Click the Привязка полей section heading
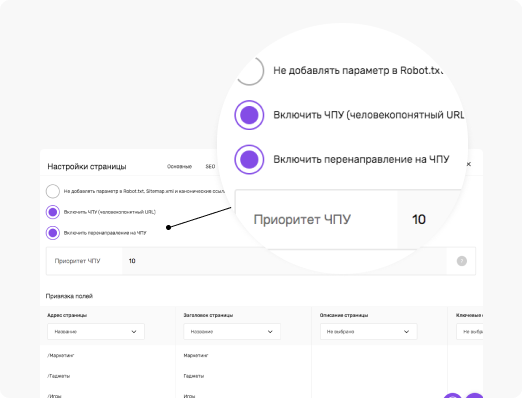 tap(69, 296)
